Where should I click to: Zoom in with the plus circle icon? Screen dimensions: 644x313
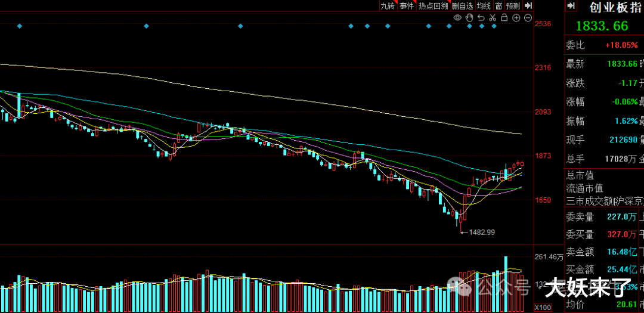516,18
